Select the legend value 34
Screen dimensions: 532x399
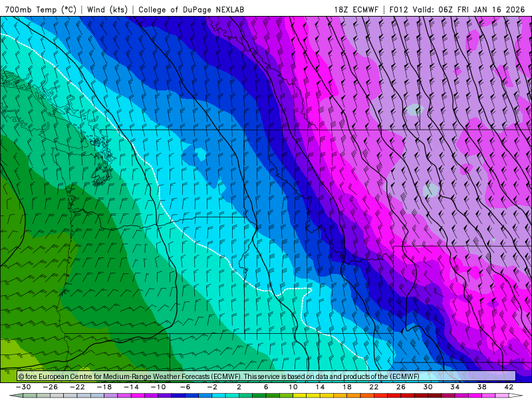[x=455, y=387]
